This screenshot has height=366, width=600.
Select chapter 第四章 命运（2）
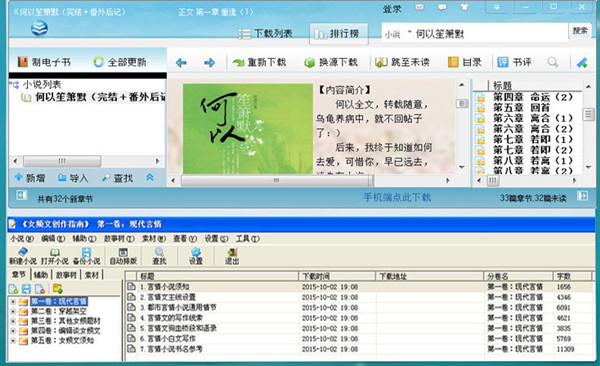pos(533,97)
